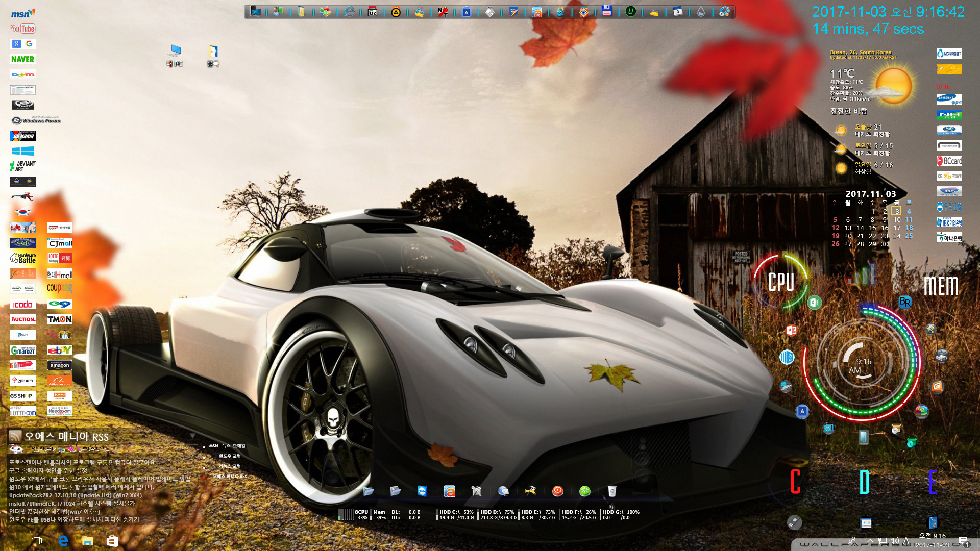Image resolution: width=980 pixels, height=551 pixels.
Task: Open the 우리은행 bank shortcut
Action: [949, 207]
